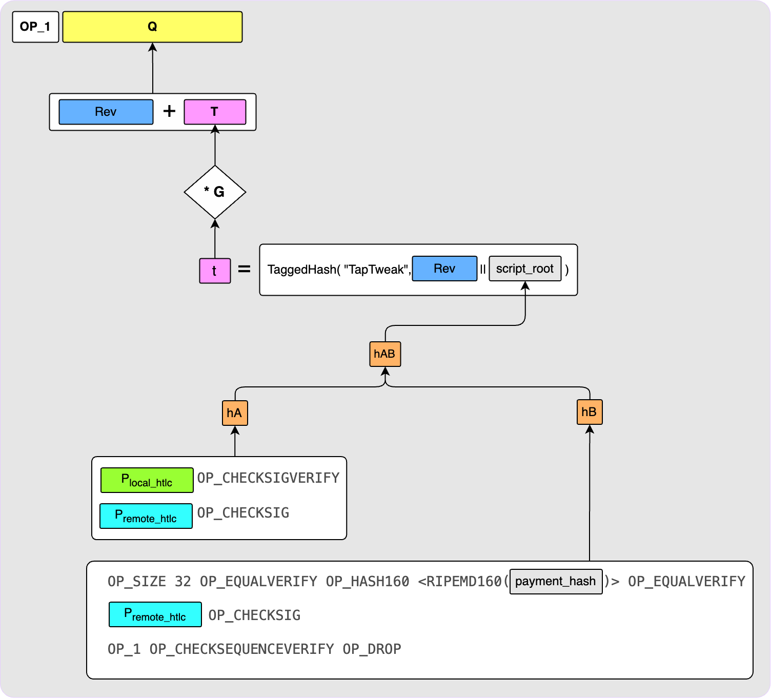Screen dimensions: 771x700
Task: Click the pink lowercase t box
Action: pyautogui.click(x=215, y=271)
